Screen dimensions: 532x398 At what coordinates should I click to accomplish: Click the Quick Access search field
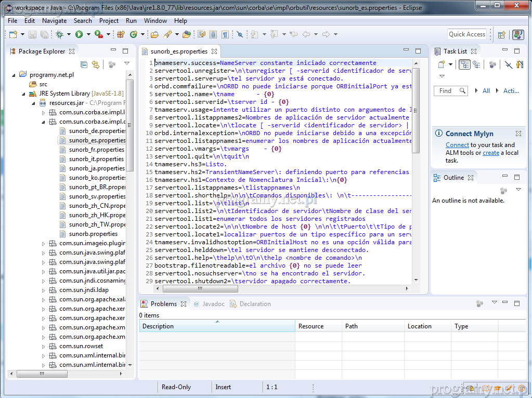pos(467,34)
